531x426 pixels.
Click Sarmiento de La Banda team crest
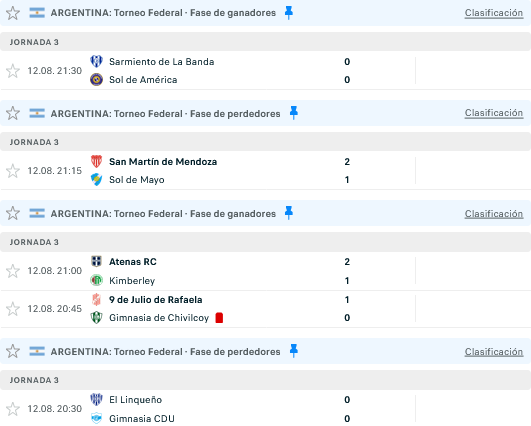tap(97, 62)
